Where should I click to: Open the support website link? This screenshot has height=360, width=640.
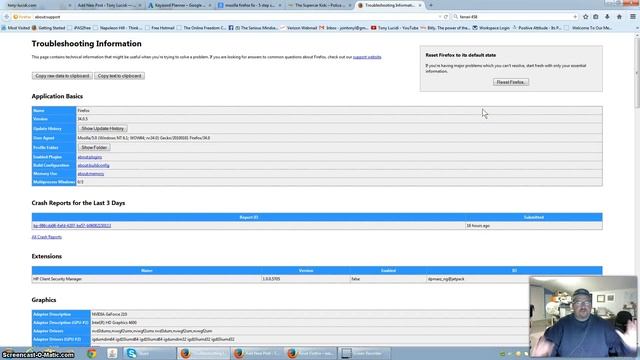point(367,57)
